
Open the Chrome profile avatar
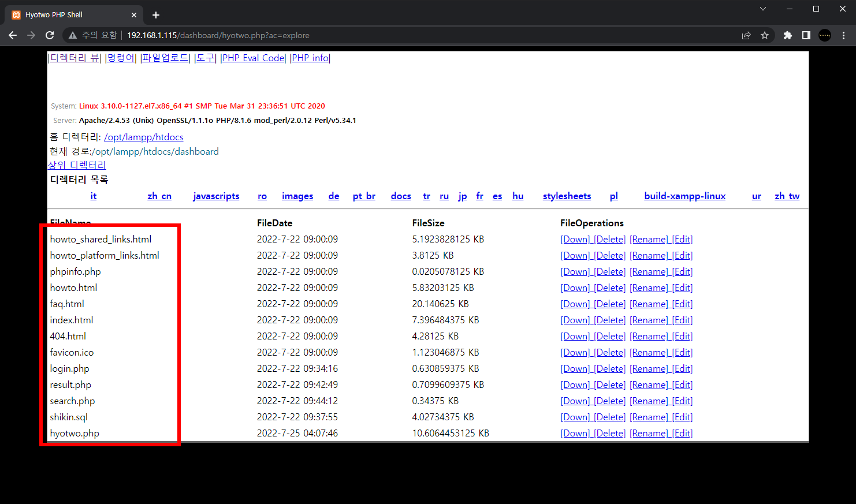pyautogui.click(x=825, y=35)
